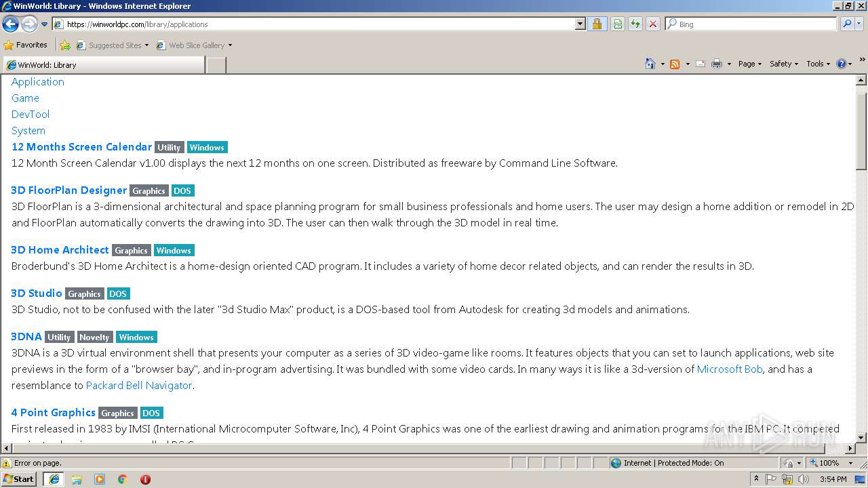This screenshot has height=488, width=868.
Task: Open the Game category link
Action: (x=25, y=98)
